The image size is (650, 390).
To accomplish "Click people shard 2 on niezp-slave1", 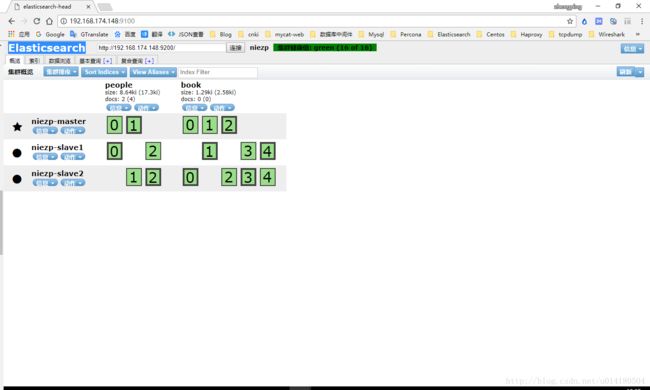I will click(153, 151).
